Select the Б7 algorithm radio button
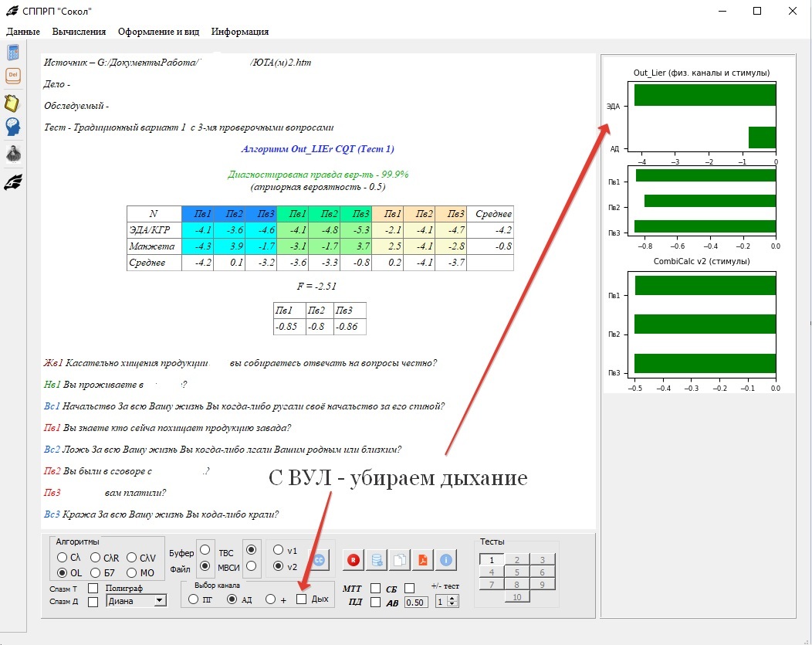812x645 pixels. tap(96, 572)
